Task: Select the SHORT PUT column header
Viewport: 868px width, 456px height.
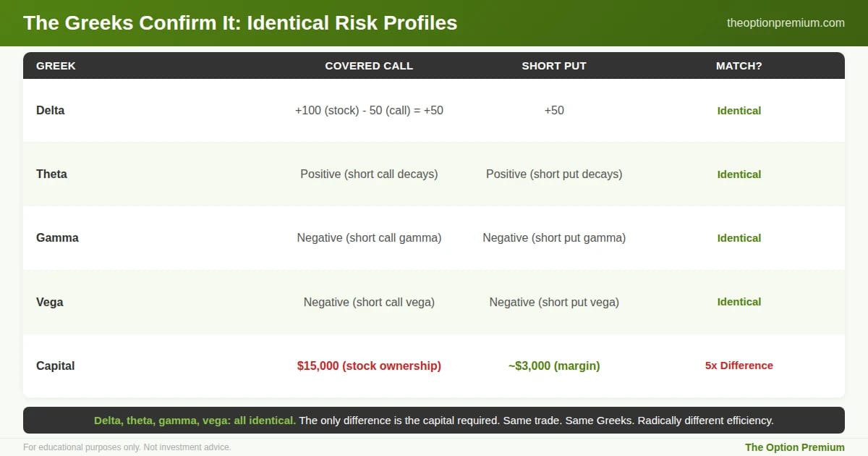Action: point(554,66)
